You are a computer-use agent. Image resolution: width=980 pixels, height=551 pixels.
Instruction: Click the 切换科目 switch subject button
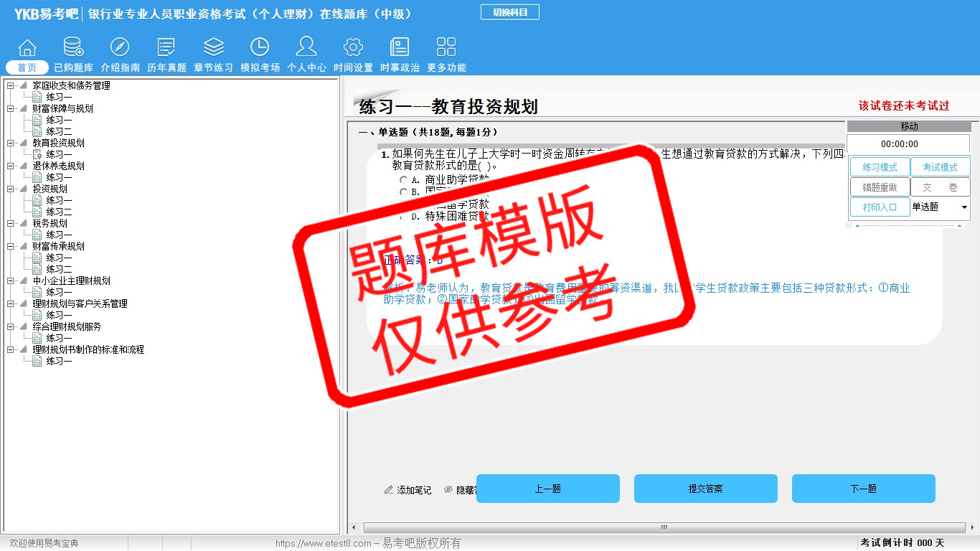click(510, 12)
